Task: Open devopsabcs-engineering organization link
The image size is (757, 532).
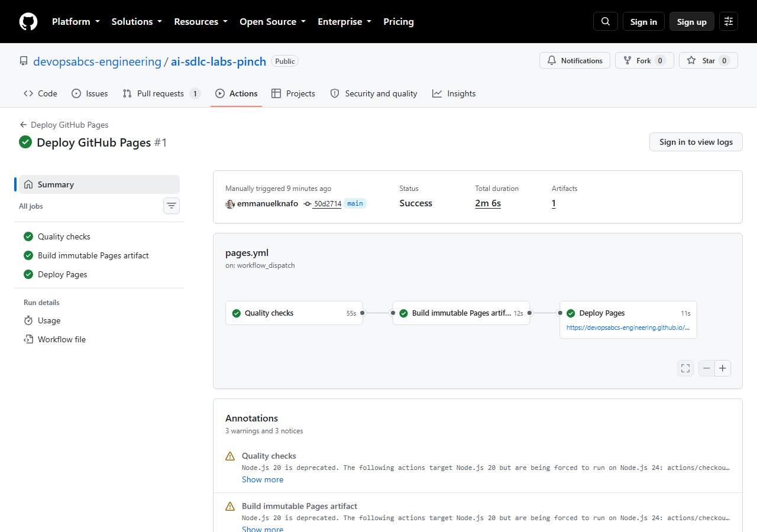Action: (x=97, y=61)
